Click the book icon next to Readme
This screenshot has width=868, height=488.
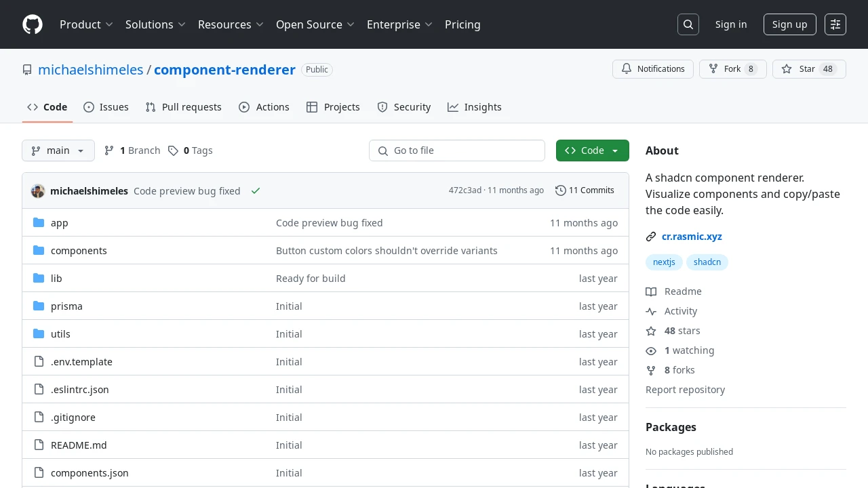651,291
